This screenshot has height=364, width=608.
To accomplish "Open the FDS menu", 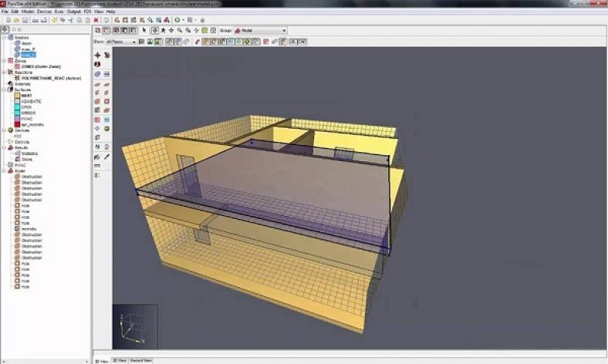I will tap(87, 12).
